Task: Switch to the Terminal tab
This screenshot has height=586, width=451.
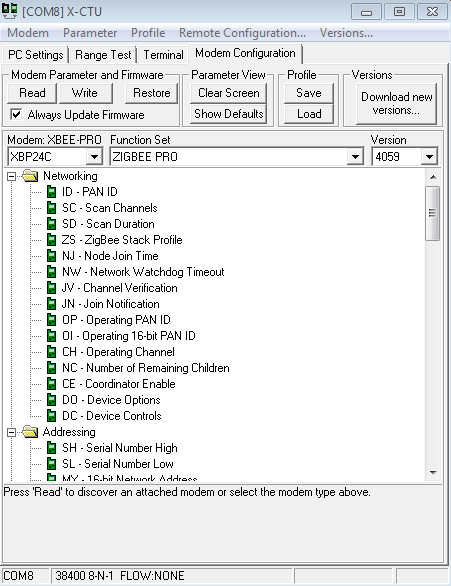Action: tap(163, 55)
